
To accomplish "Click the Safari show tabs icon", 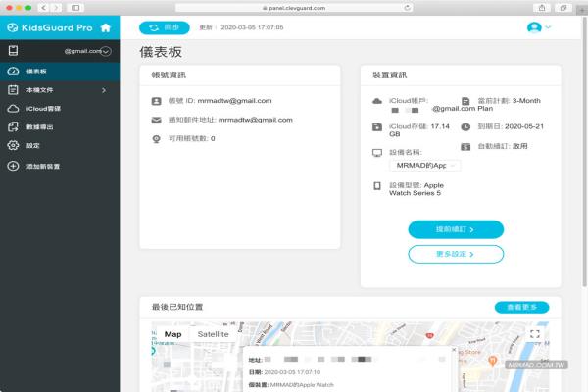I will click(563, 8).
